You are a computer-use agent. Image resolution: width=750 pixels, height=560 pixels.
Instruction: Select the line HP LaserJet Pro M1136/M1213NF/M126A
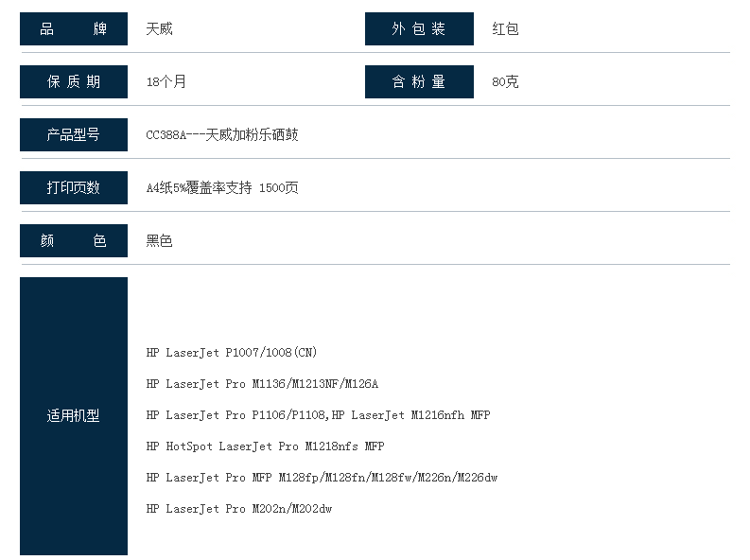coord(262,384)
